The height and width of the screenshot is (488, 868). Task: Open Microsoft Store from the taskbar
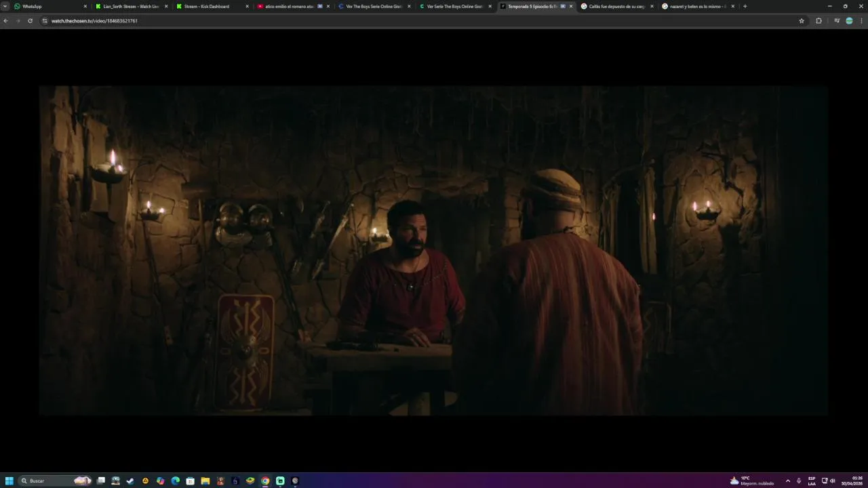pyautogui.click(x=190, y=481)
